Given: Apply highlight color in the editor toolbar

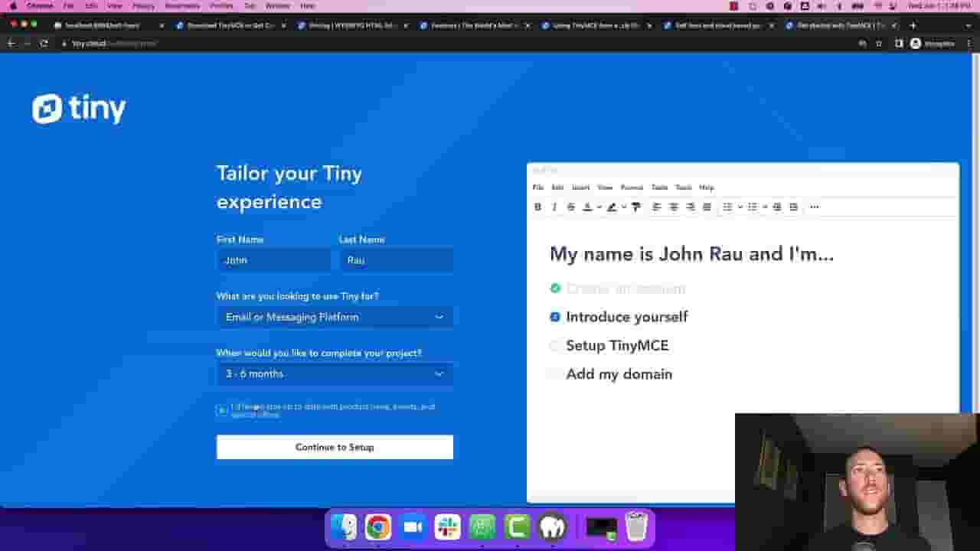Looking at the screenshot, I should tap(612, 207).
